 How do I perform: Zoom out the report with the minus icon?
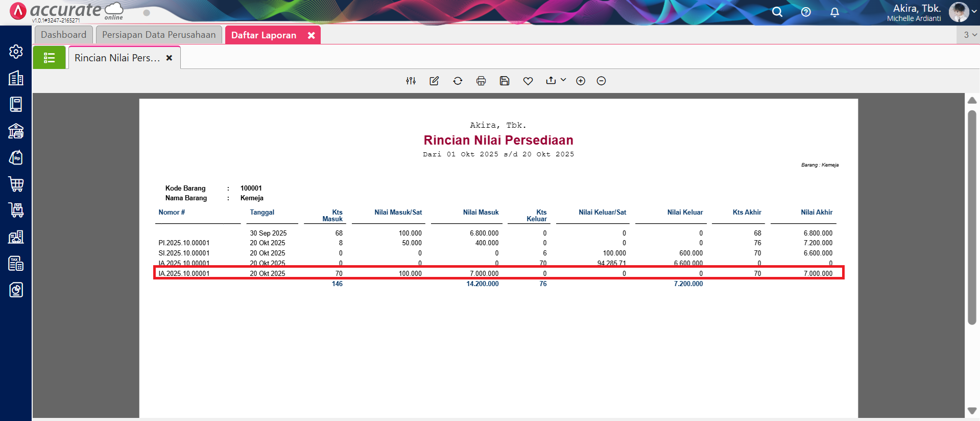601,81
